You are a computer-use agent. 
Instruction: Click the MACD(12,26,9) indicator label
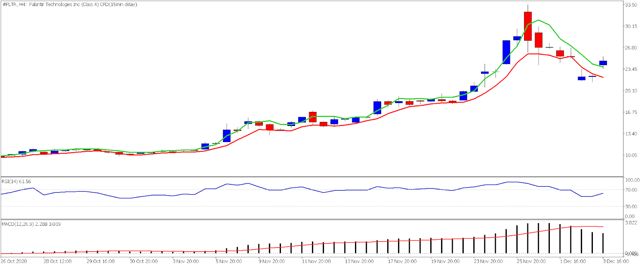[31, 224]
